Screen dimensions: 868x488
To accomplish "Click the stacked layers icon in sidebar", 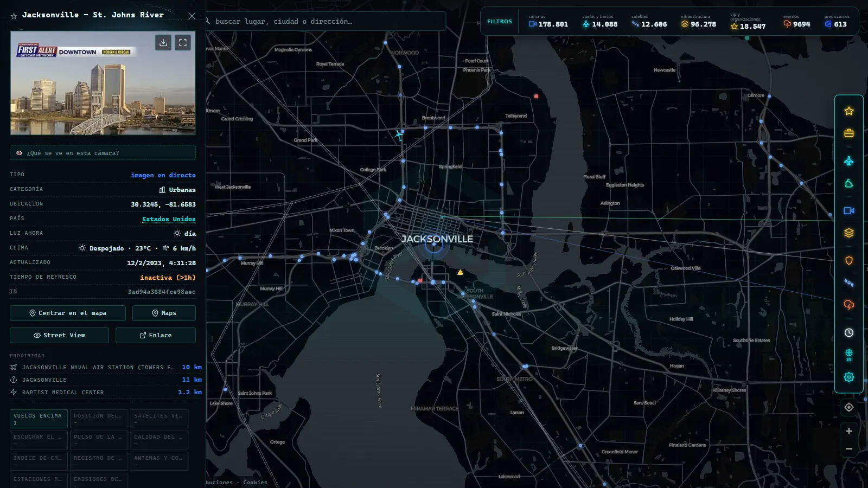I will tap(849, 233).
